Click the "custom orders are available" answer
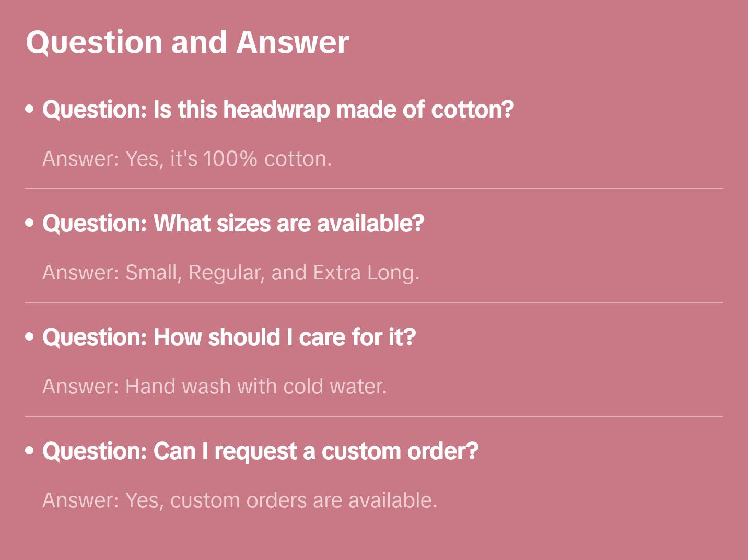Image resolution: width=748 pixels, height=560 pixels. (x=239, y=500)
